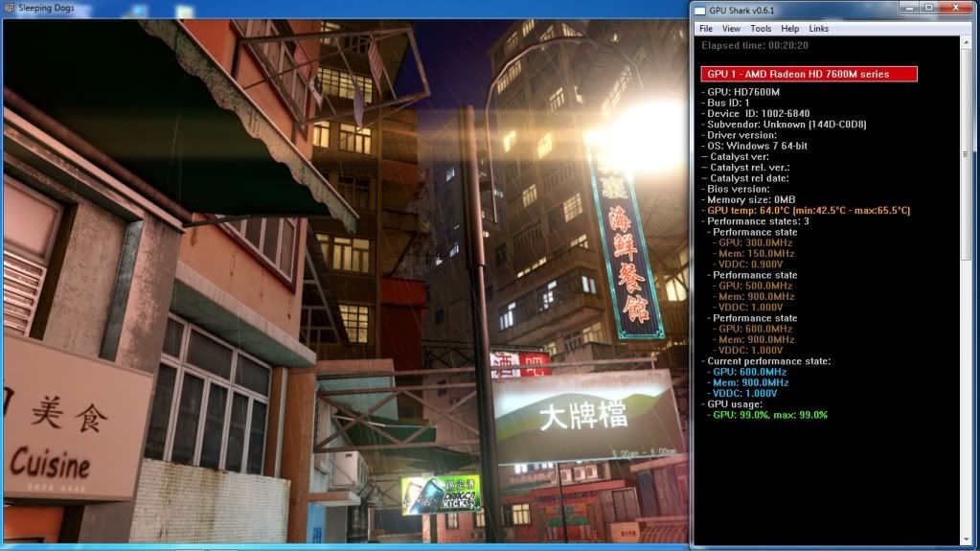
Task: Click the GPU: HD7600M line
Action: pos(740,92)
